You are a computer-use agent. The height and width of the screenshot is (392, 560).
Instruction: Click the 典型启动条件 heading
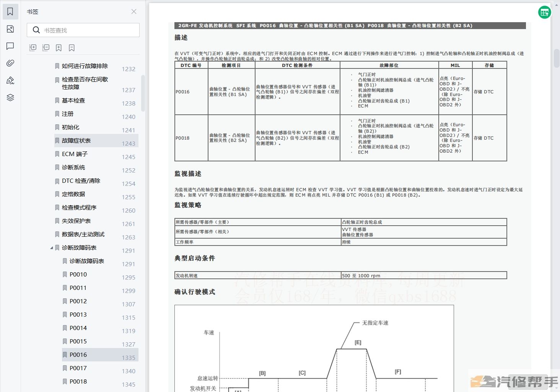pos(195,258)
